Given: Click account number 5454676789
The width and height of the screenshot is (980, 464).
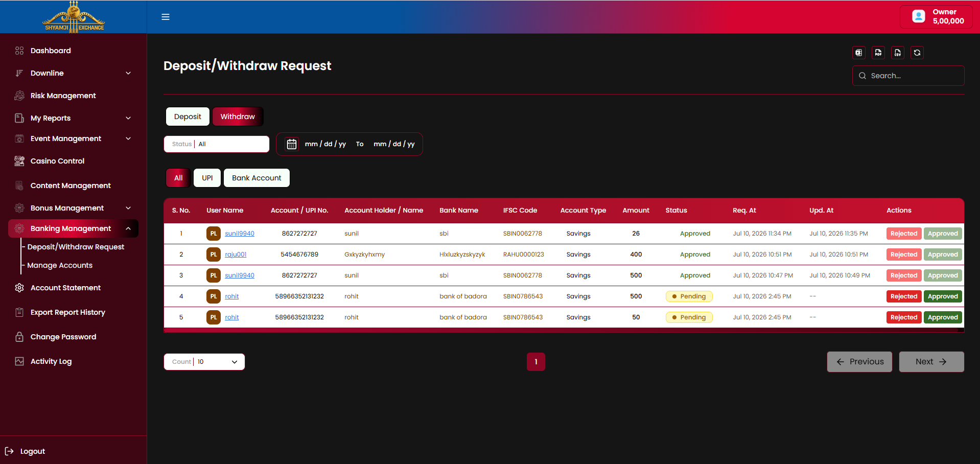Looking at the screenshot, I should click(299, 254).
